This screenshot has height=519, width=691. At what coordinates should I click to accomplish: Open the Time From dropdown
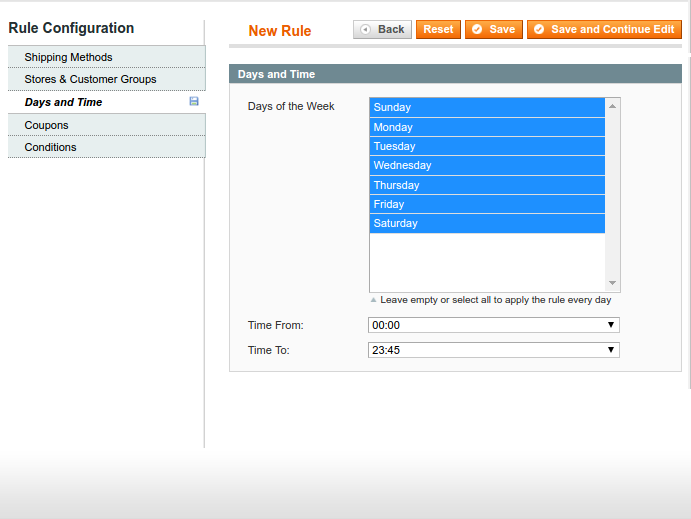pos(493,325)
